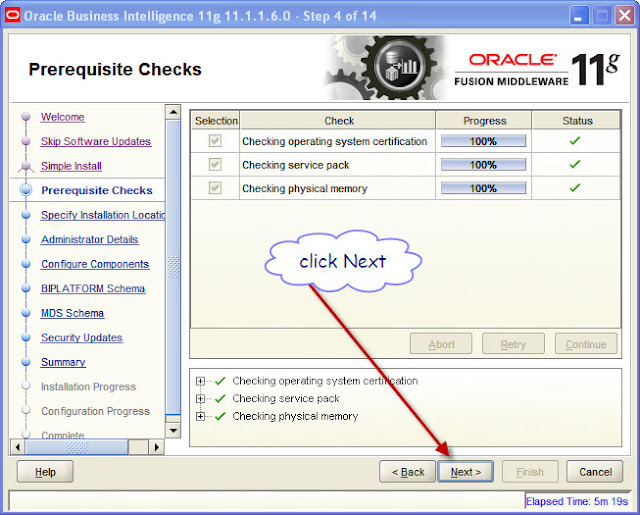Click progress bar for physical memory check
The width and height of the screenshot is (640, 515).
pos(483,188)
